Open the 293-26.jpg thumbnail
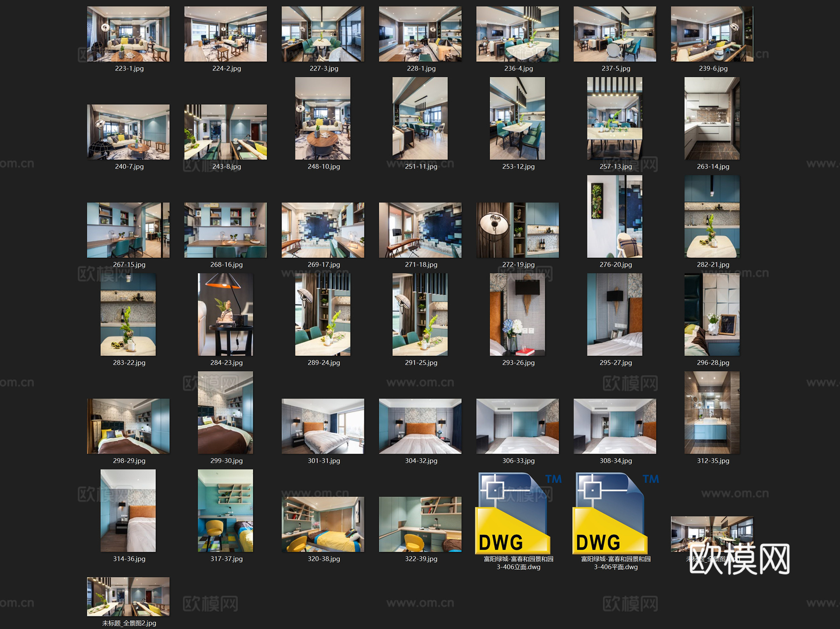The height and width of the screenshot is (629, 840). point(518,315)
